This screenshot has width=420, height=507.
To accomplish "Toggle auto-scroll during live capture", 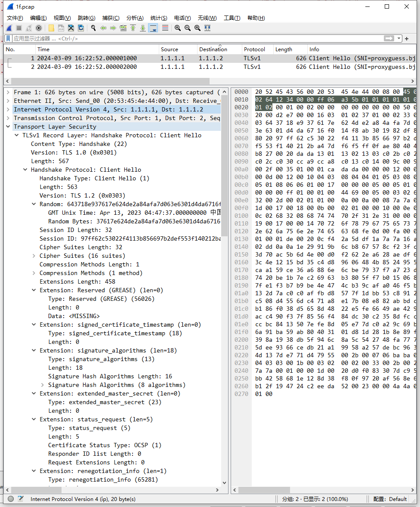I will [153, 28].
